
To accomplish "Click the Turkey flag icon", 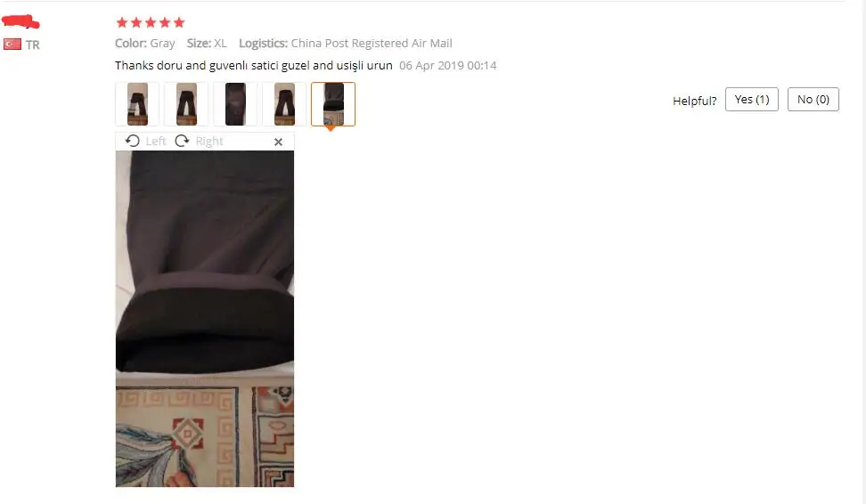I will [x=12, y=45].
